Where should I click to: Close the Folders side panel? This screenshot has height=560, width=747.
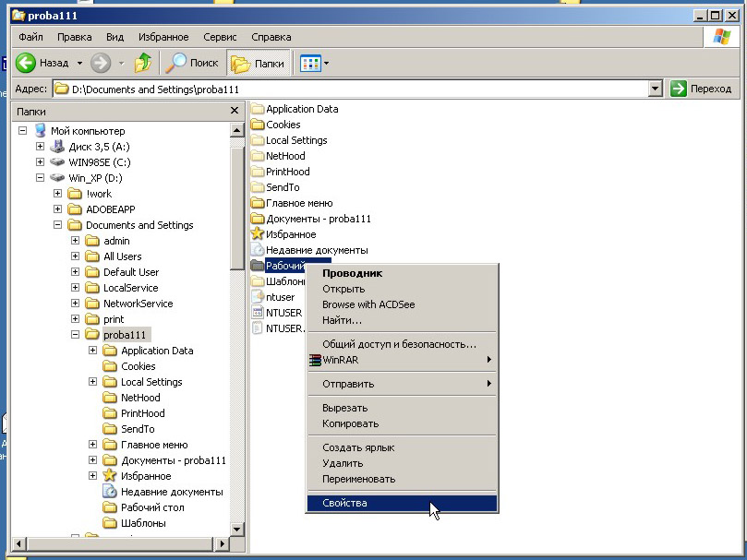pos(235,111)
